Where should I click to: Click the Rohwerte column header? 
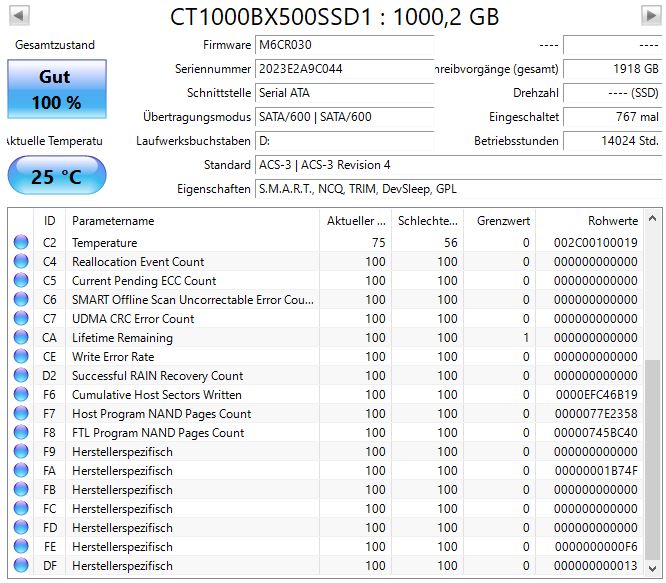pyautogui.click(x=589, y=221)
